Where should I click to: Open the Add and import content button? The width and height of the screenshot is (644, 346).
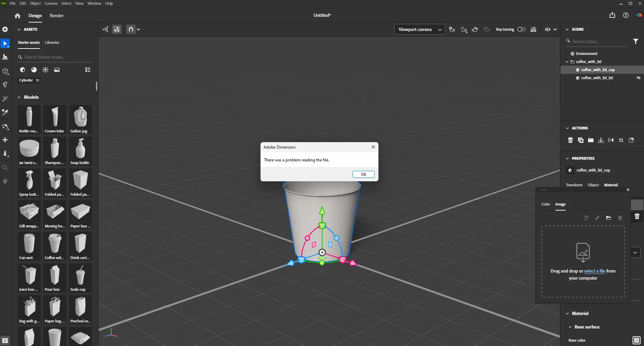pyautogui.click(x=5, y=29)
